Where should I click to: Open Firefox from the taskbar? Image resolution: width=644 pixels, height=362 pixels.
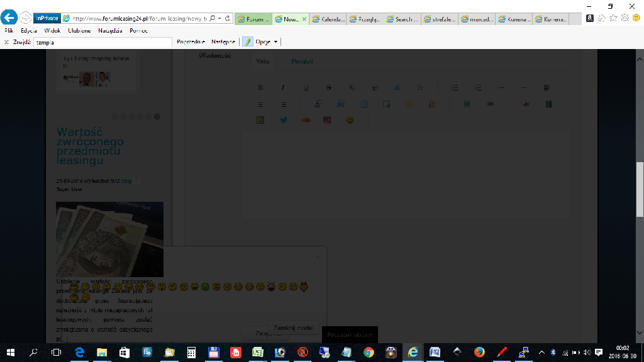point(479,352)
